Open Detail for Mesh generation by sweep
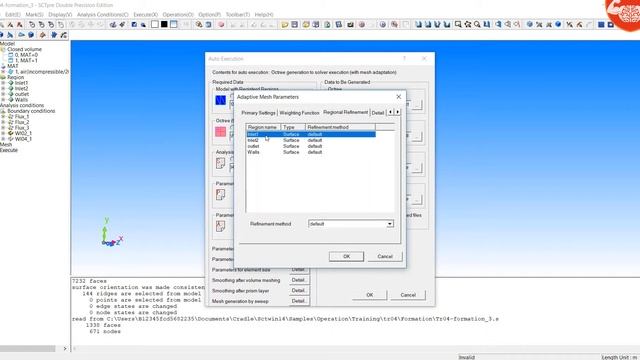This screenshot has height=360, width=640. 299,301
